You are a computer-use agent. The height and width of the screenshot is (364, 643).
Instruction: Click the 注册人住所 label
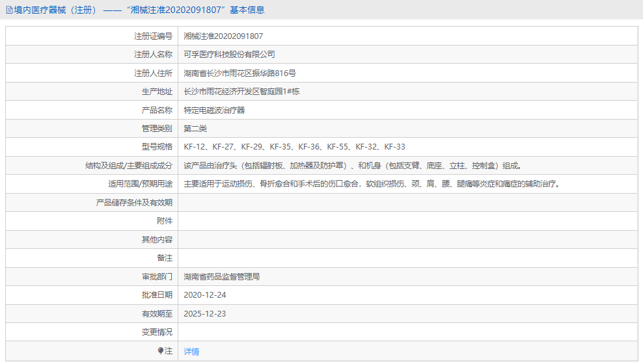(154, 73)
